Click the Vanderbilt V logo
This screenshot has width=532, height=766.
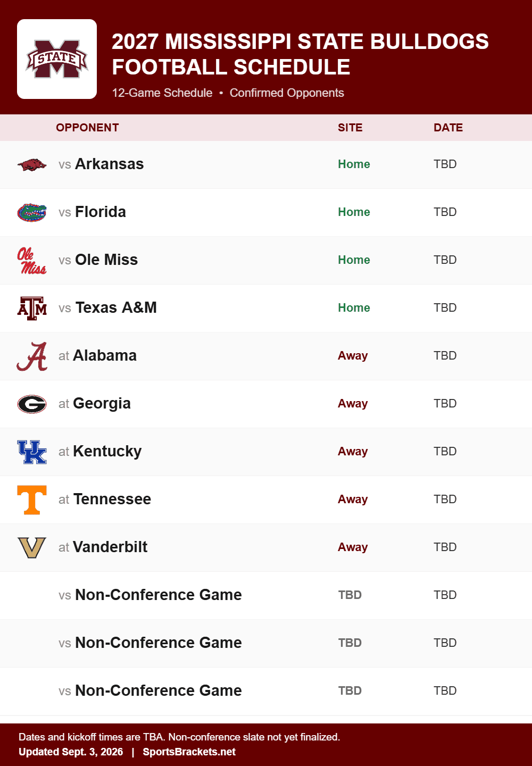point(32,548)
